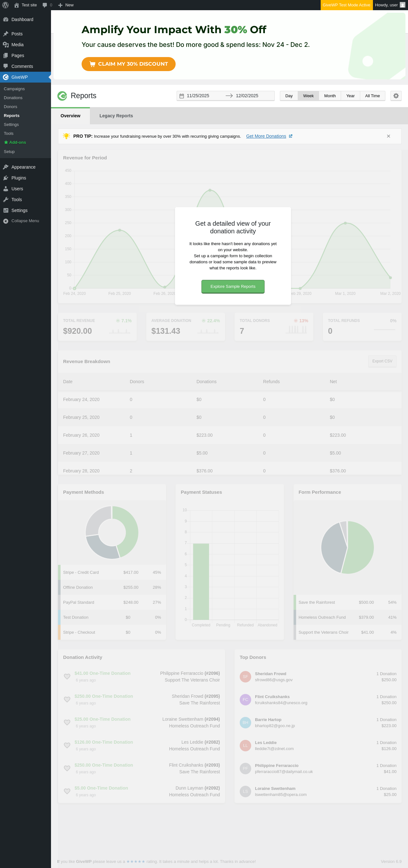Click the Explore Sample Reports button

[233, 287]
